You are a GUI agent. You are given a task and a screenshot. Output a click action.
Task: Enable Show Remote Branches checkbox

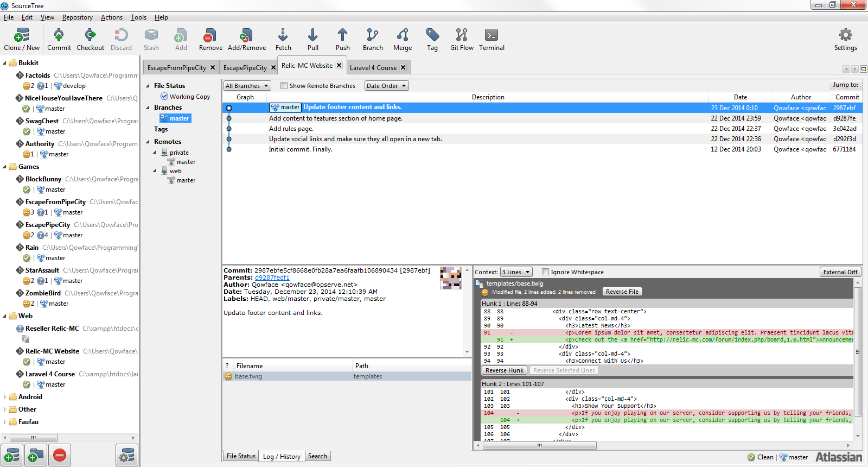pyautogui.click(x=284, y=86)
